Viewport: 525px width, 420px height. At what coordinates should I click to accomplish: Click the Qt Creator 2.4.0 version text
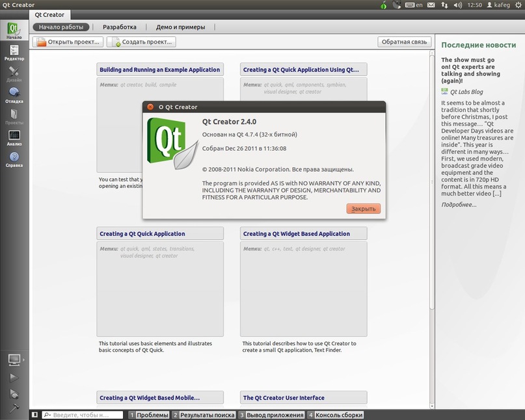(x=229, y=122)
